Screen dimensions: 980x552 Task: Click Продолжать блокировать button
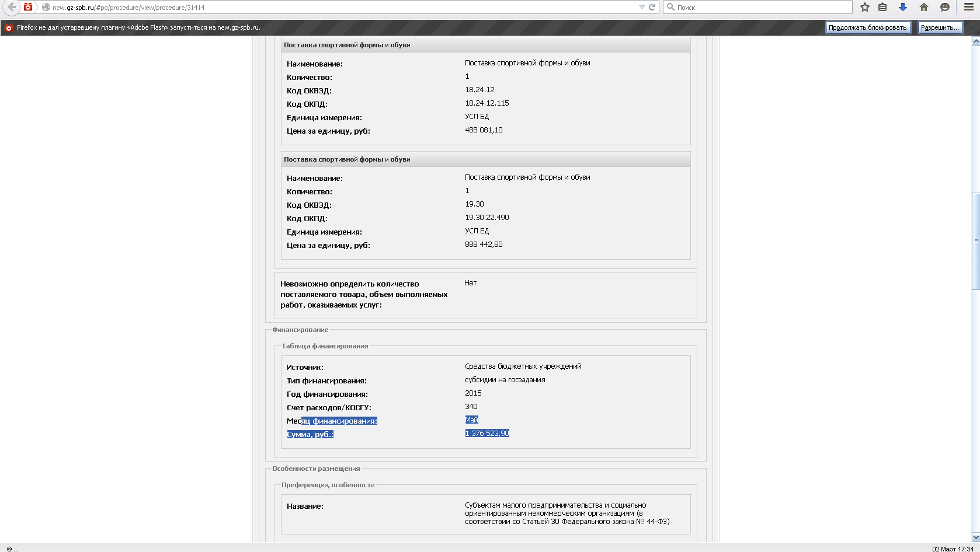867,27
